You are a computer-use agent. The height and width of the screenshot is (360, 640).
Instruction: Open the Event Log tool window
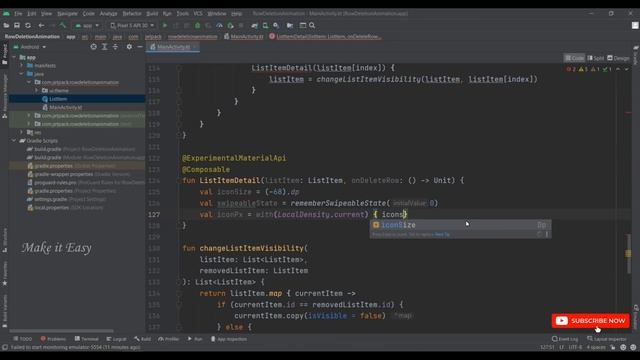coord(565,339)
